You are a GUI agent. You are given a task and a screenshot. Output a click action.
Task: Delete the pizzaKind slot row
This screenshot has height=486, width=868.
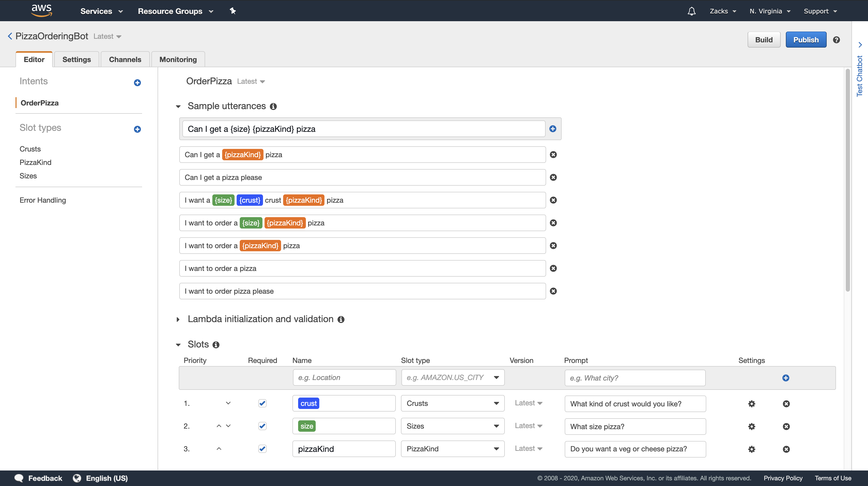click(786, 449)
